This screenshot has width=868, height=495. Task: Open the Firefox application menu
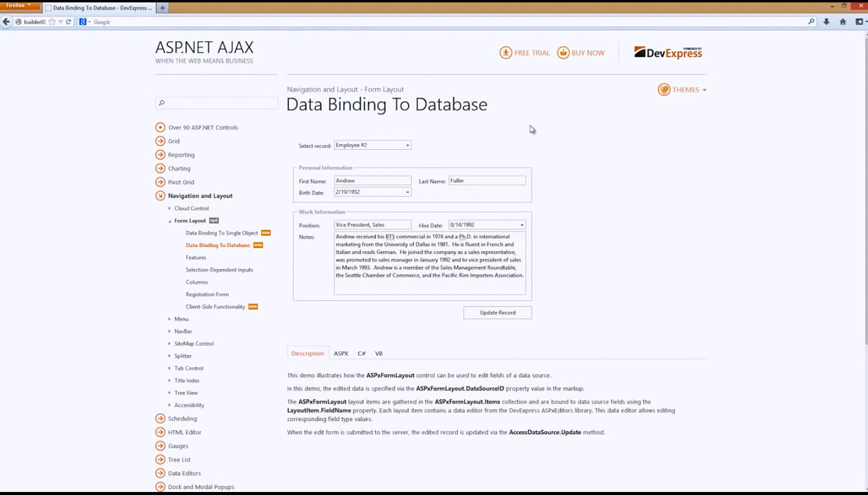point(19,5)
